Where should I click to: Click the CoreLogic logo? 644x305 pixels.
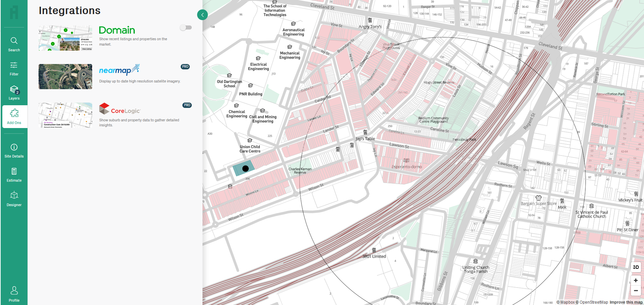tap(120, 109)
